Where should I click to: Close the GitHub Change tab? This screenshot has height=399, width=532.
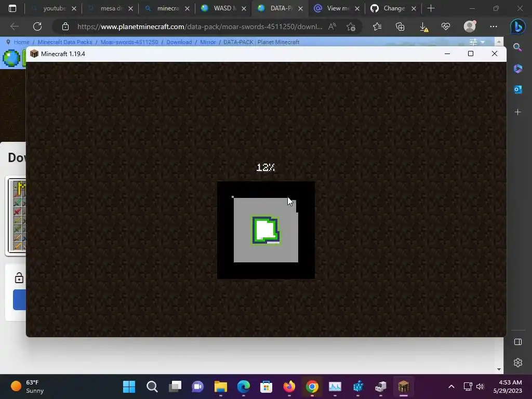click(x=414, y=9)
